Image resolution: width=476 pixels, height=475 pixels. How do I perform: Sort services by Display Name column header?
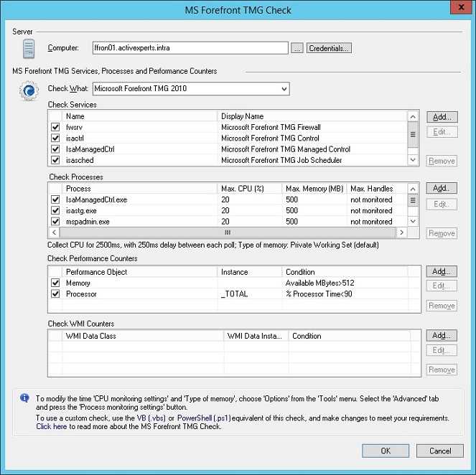(x=312, y=116)
